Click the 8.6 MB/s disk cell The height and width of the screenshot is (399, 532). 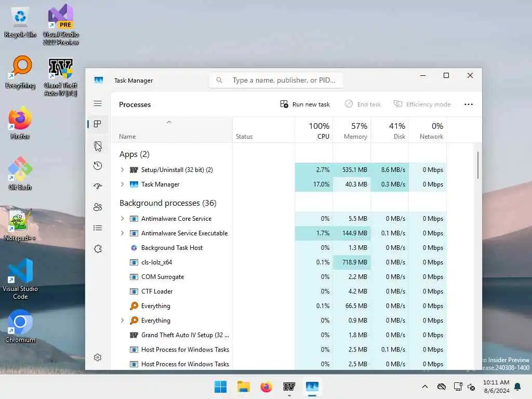point(390,170)
